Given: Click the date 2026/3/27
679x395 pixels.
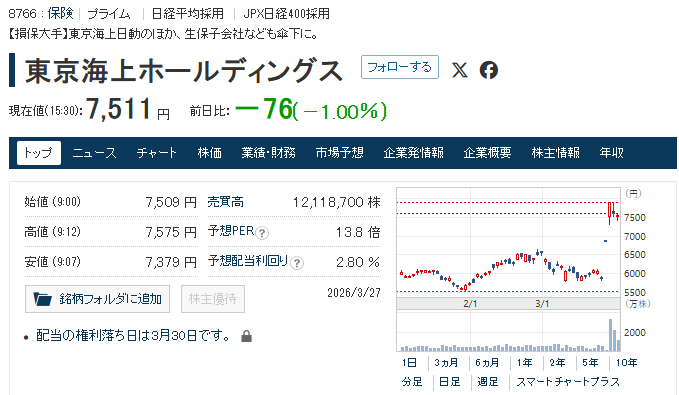Looking at the screenshot, I should click(x=354, y=293).
